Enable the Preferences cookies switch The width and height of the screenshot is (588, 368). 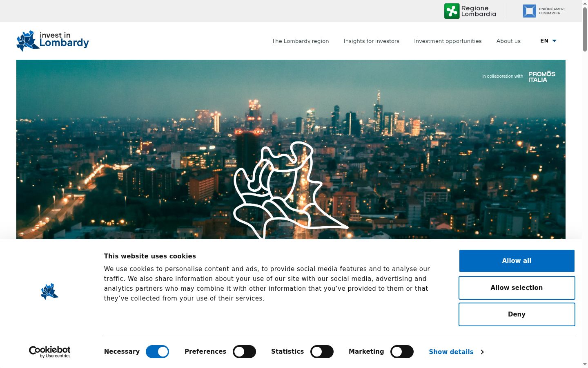click(x=244, y=352)
